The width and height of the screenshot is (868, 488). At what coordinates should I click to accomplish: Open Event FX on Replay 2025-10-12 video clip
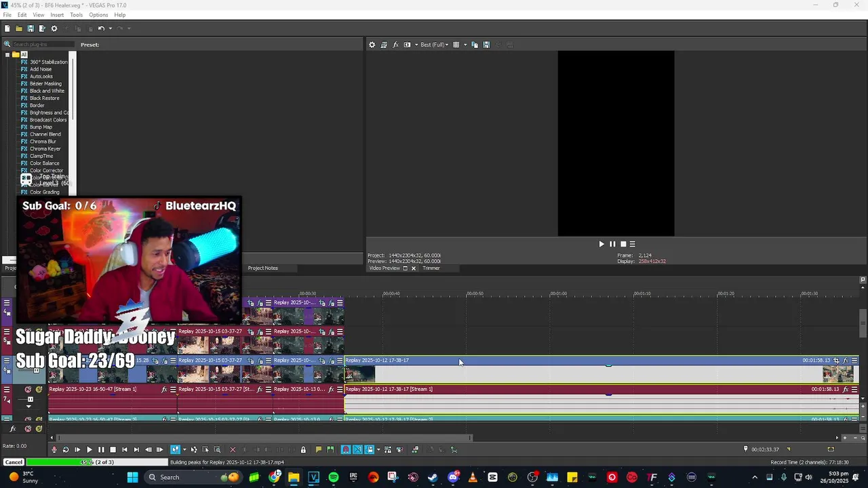coord(845,361)
